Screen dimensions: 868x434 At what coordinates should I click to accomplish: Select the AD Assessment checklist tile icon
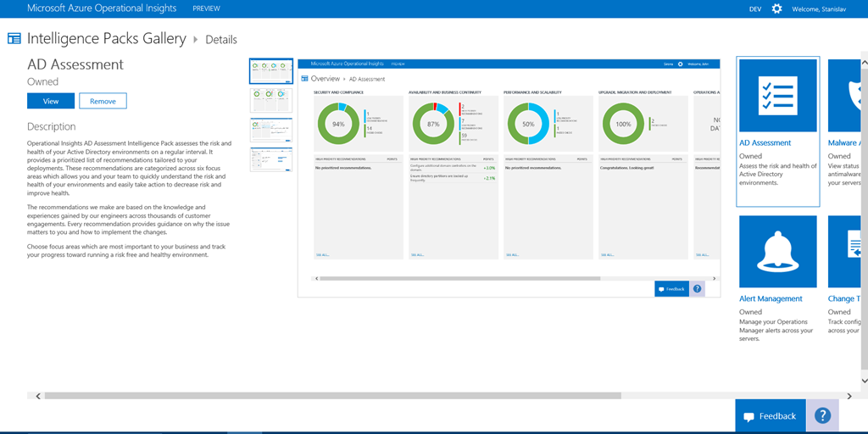[x=777, y=95]
